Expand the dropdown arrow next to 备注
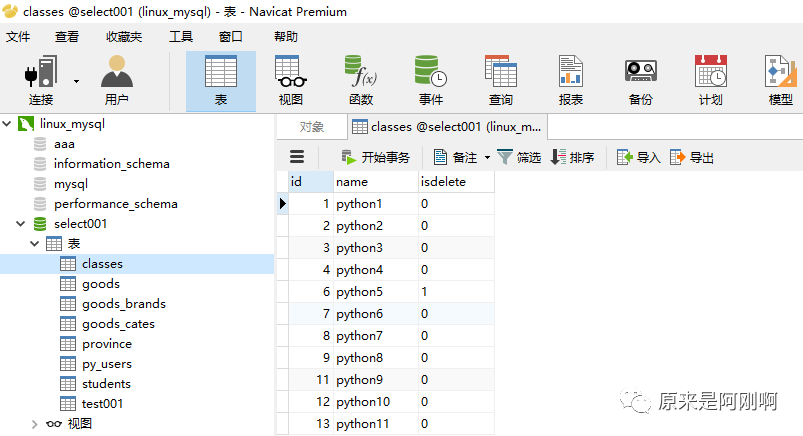This screenshot has height=436, width=803. point(487,157)
